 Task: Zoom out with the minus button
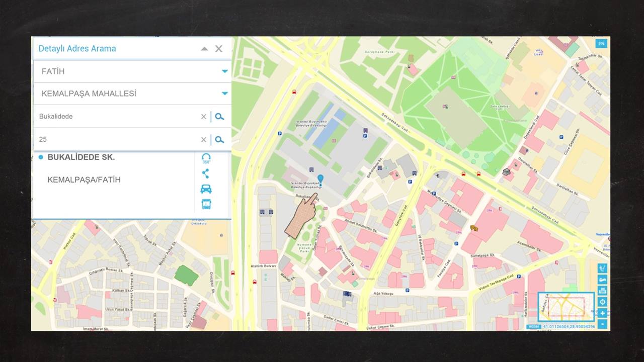[x=602, y=324]
